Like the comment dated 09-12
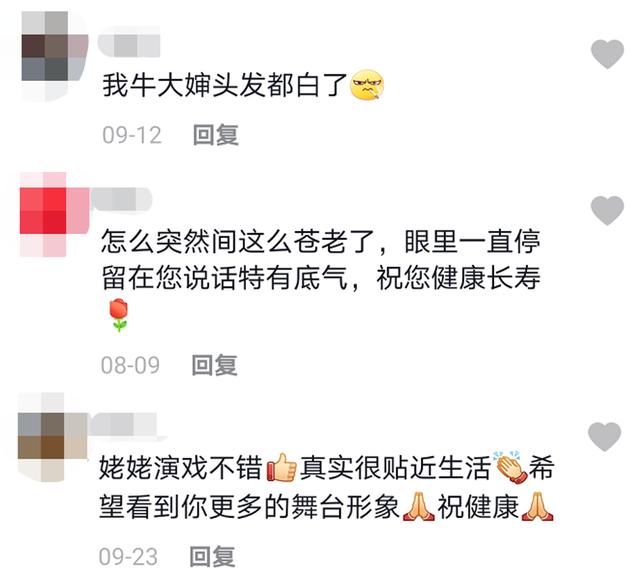 607,54
